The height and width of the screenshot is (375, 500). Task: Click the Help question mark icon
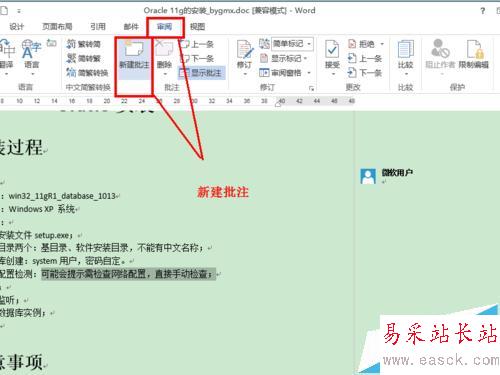tap(483, 11)
